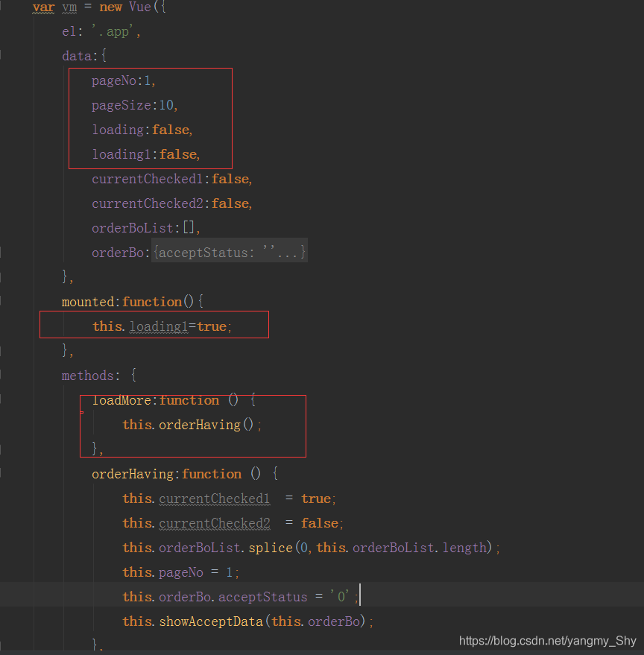Click the value 10 after pageSize
Viewport: 644px width, 655px height.
tap(166, 105)
